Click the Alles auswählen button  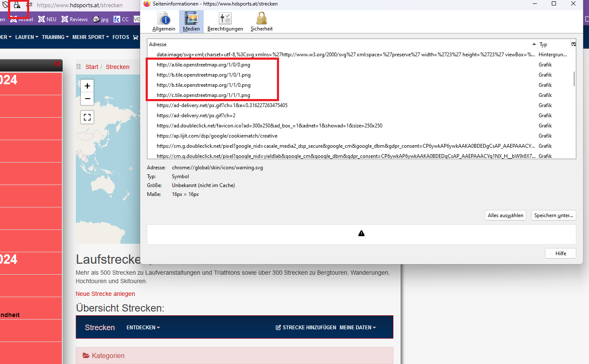click(506, 215)
